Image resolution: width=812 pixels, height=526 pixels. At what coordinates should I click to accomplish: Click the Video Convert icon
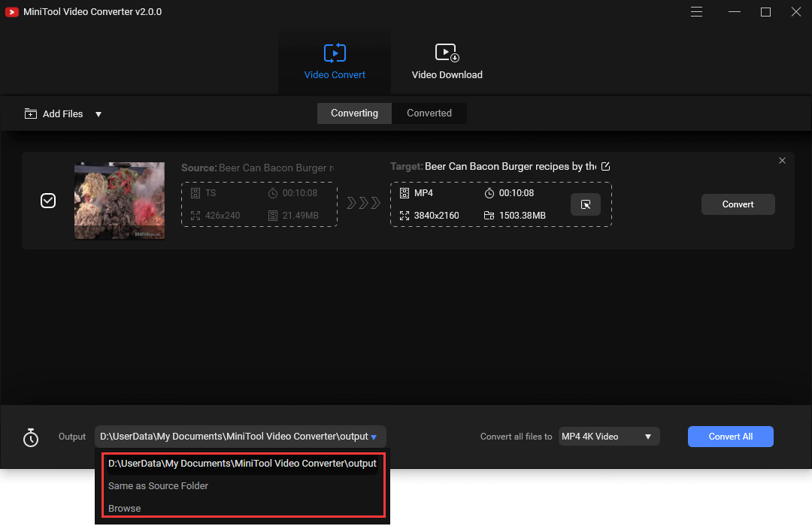tap(335, 53)
